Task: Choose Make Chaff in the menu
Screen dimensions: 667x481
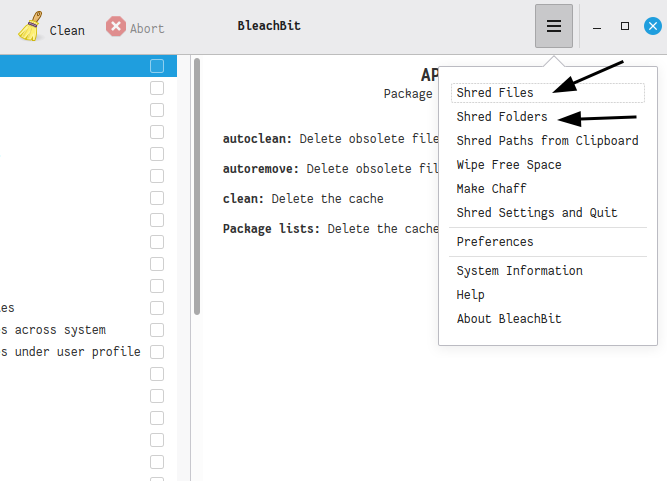Action: pyautogui.click(x=491, y=189)
